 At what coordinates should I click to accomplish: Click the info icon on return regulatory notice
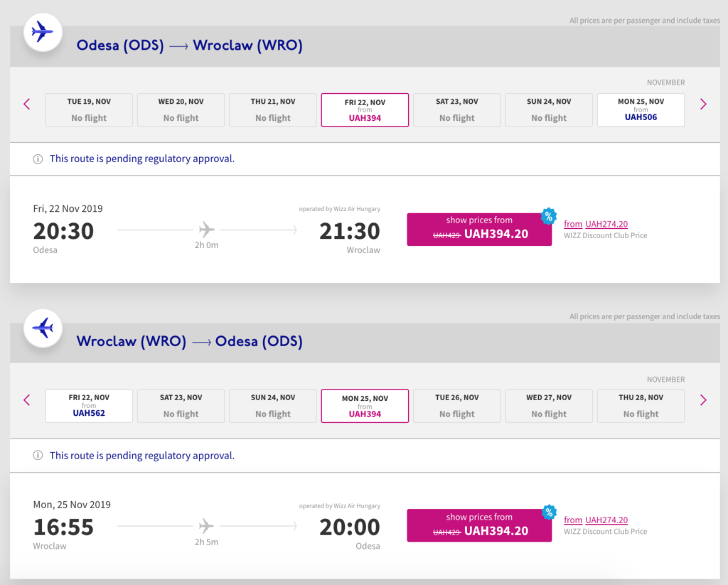38,456
